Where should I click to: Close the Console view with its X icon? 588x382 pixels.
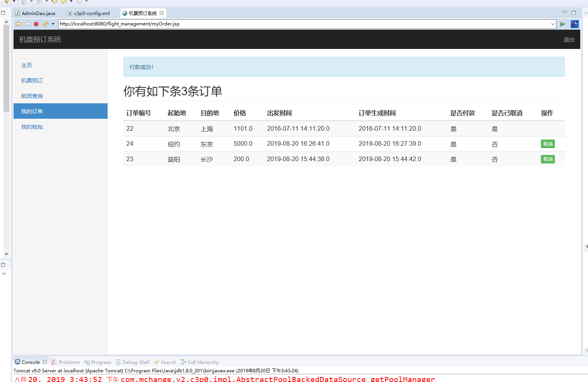coord(45,362)
